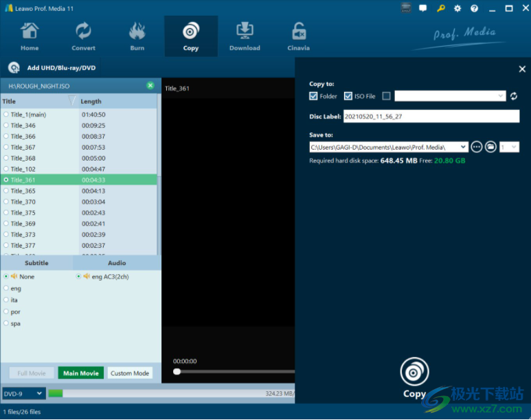This screenshot has width=531, height=420.
Task: Open the Burn module flame icon
Action: [137, 31]
